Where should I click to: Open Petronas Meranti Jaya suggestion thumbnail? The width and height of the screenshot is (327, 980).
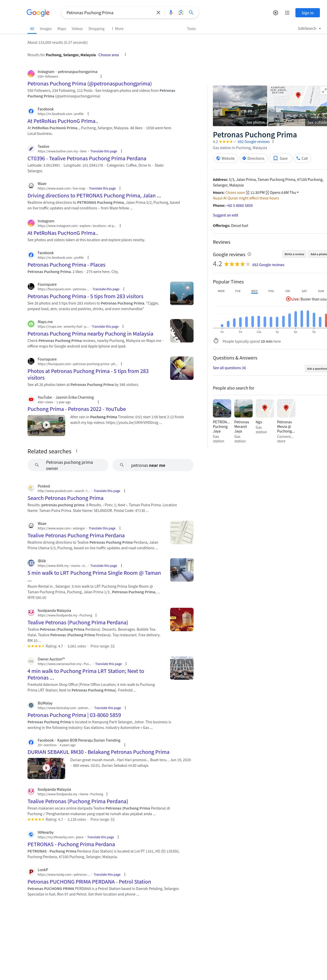(243, 409)
